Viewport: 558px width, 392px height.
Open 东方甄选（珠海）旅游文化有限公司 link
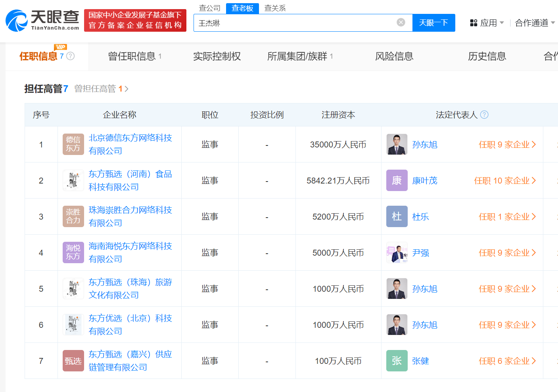[x=130, y=289]
